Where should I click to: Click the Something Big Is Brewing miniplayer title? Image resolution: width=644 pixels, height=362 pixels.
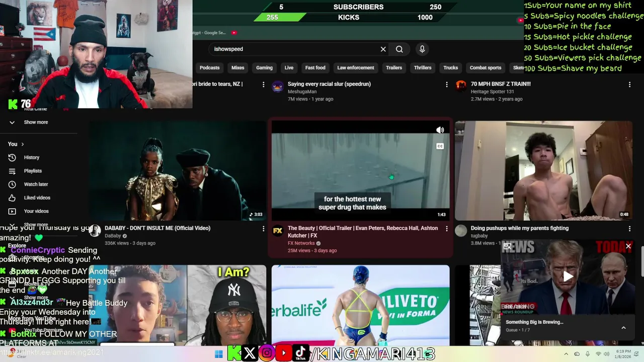click(x=534, y=322)
